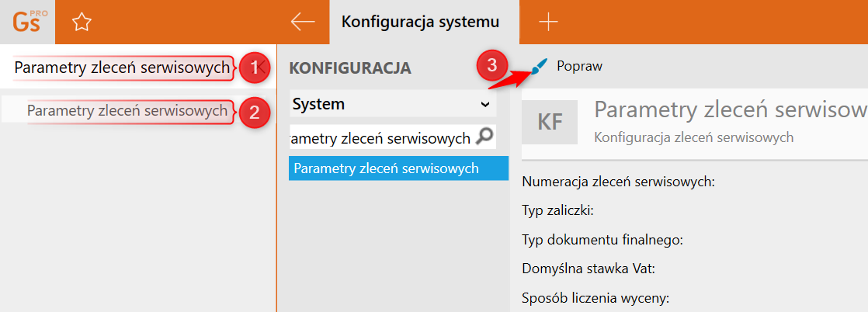Focus the main search box beside badge 1
868x312 pixels.
[123, 68]
